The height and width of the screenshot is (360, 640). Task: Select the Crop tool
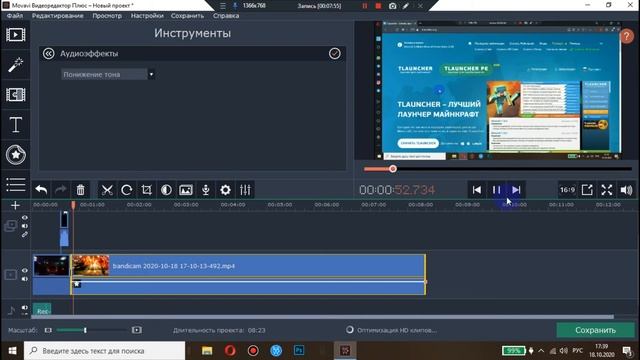coord(146,190)
